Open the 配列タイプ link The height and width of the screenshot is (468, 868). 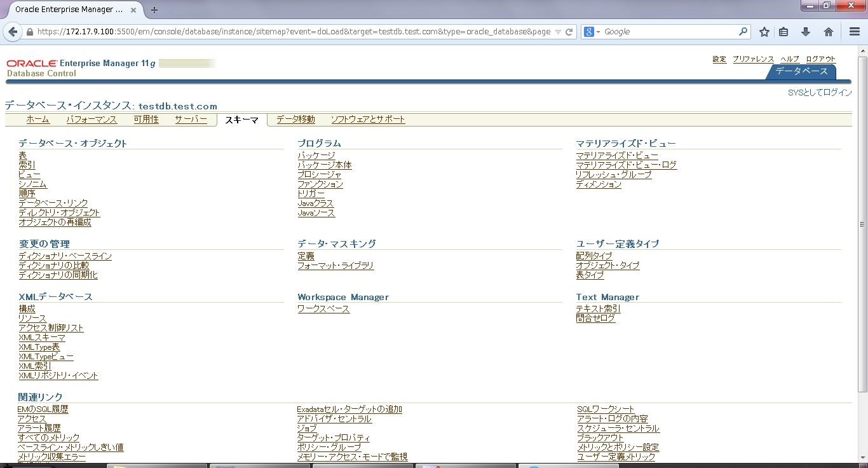click(594, 256)
